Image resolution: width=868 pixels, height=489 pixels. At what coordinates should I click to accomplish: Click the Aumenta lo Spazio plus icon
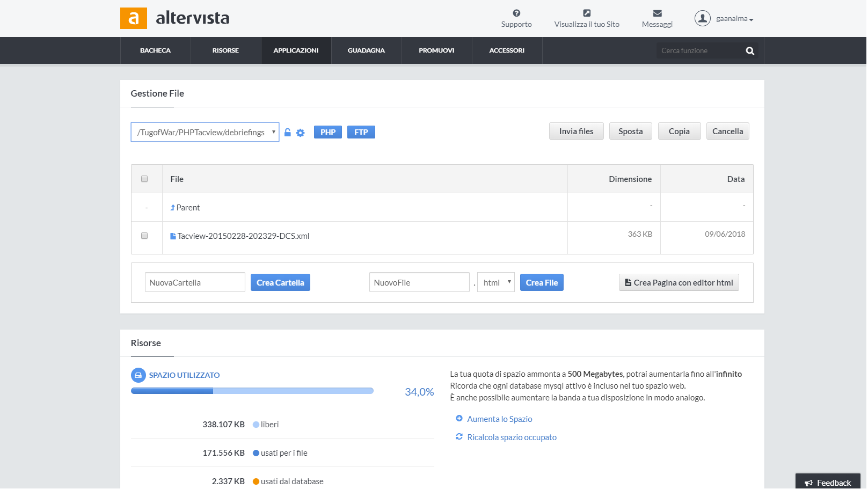(459, 418)
